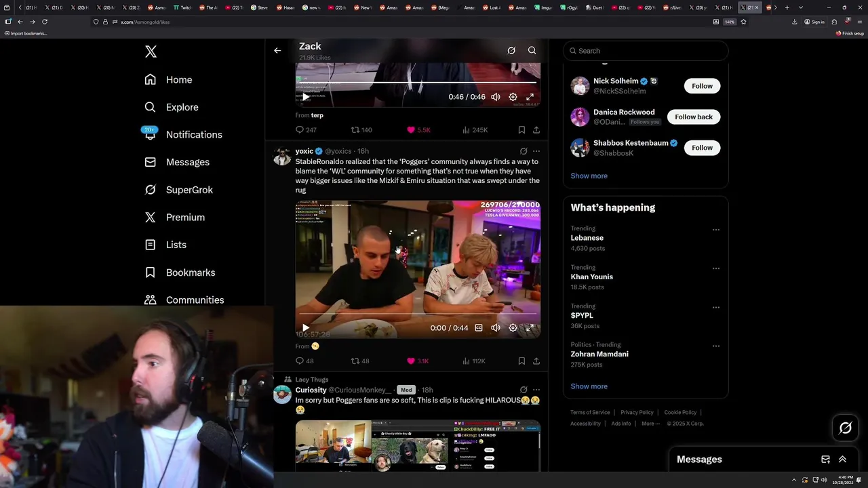Open the Zohran Mamdani trending topic
This screenshot has height=488, width=868.
[599, 354]
